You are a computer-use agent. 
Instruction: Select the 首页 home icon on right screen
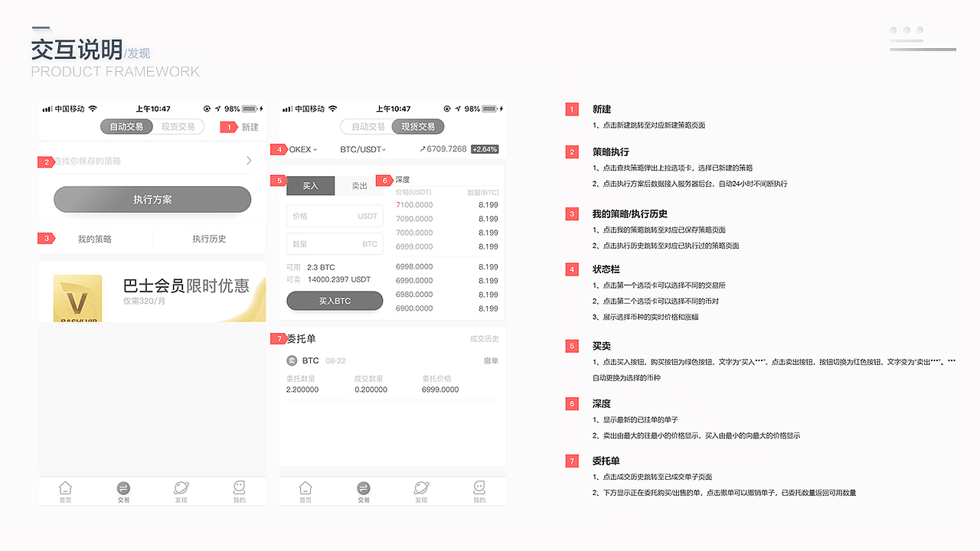click(305, 487)
